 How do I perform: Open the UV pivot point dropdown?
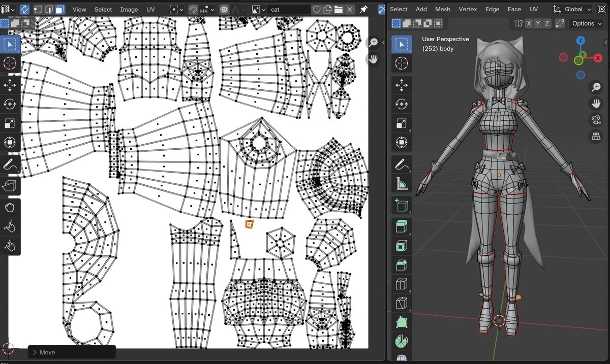[176, 9]
